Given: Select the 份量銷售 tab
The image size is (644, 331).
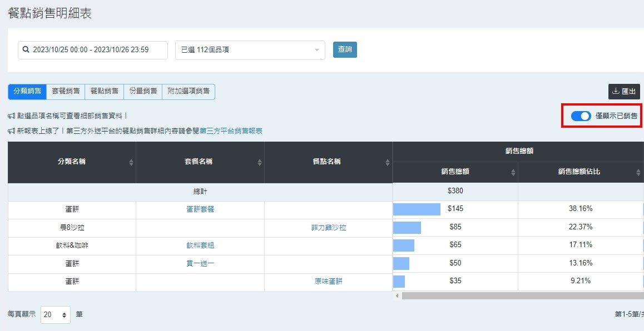Looking at the screenshot, I should (143, 92).
